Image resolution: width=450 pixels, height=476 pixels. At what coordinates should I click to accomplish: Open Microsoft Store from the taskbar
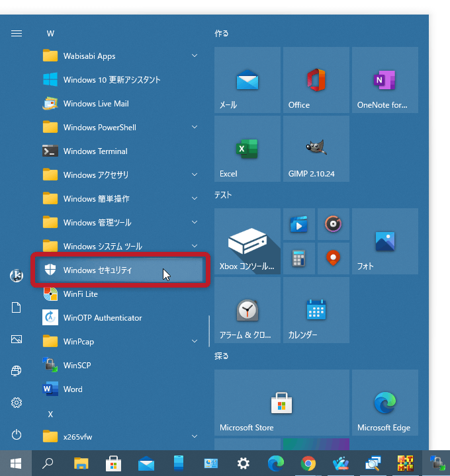point(114,463)
